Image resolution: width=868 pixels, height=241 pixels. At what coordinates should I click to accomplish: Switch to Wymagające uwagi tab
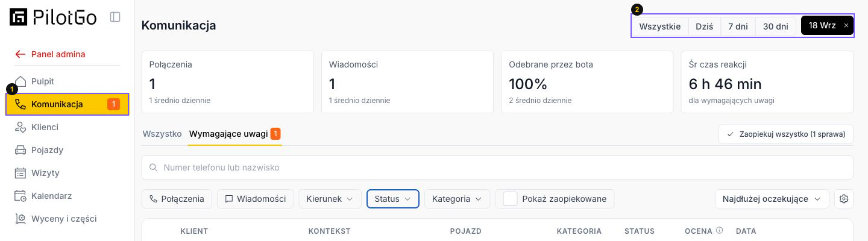click(x=235, y=134)
